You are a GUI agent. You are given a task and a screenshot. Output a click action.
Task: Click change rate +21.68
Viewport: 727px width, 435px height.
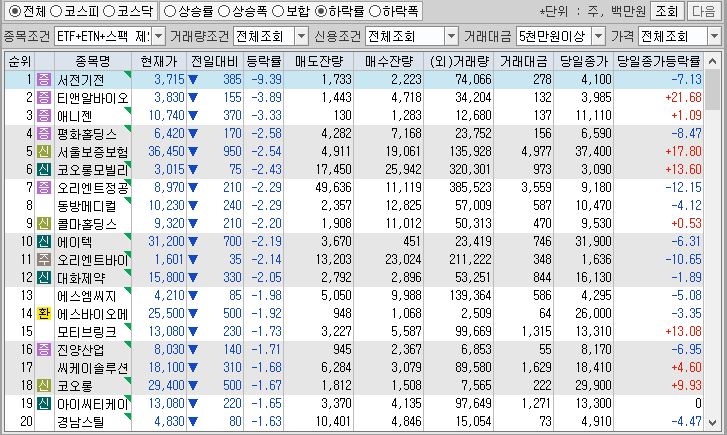click(683, 97)
